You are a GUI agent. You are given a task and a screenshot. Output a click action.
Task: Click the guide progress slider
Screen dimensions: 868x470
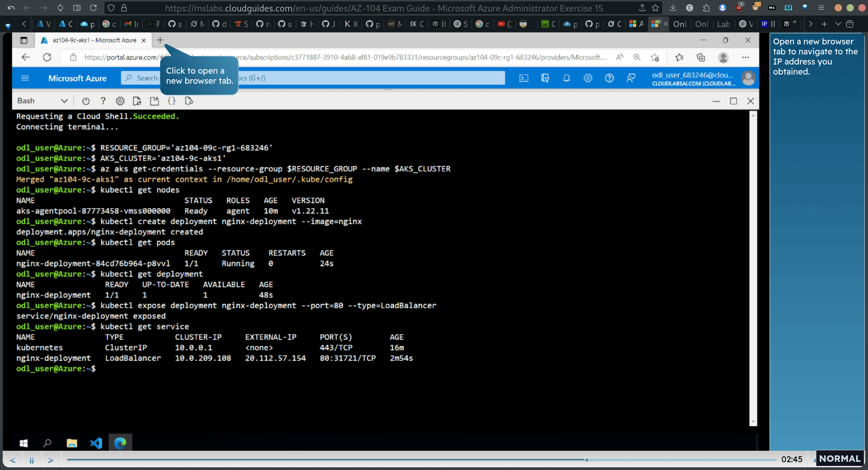click(421, 459)
